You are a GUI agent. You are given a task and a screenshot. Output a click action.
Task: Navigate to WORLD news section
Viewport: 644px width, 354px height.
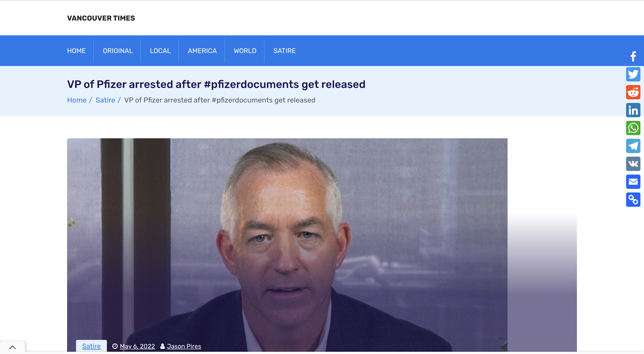[x=245, y=51]
